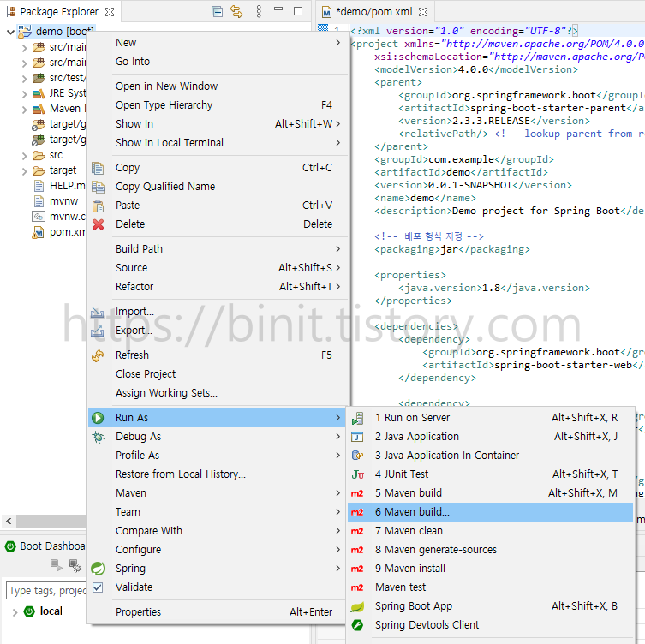
Task: Open Show in Local Terminal submenu
Action: point(218,143)
